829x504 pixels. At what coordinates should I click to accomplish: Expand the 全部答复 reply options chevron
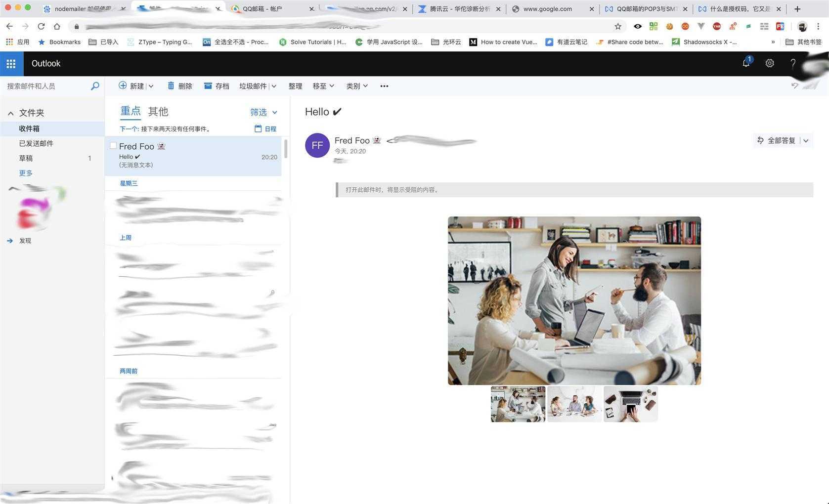pos(806,140)
